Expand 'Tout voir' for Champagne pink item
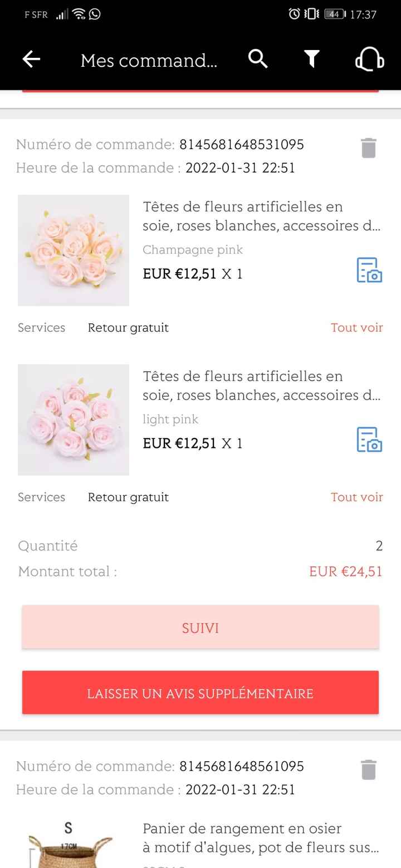This screenshot has height=868, width=401. point(356,328)
